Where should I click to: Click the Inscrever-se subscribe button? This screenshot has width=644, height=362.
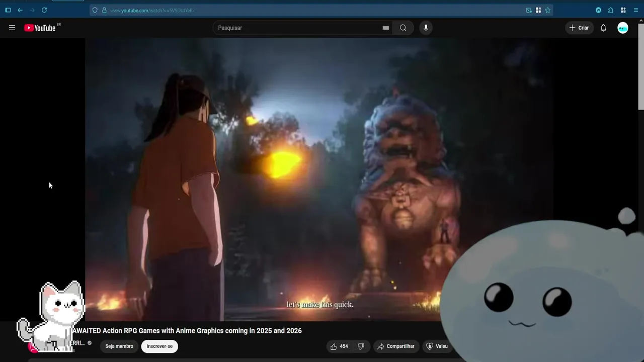pos(159,346)
